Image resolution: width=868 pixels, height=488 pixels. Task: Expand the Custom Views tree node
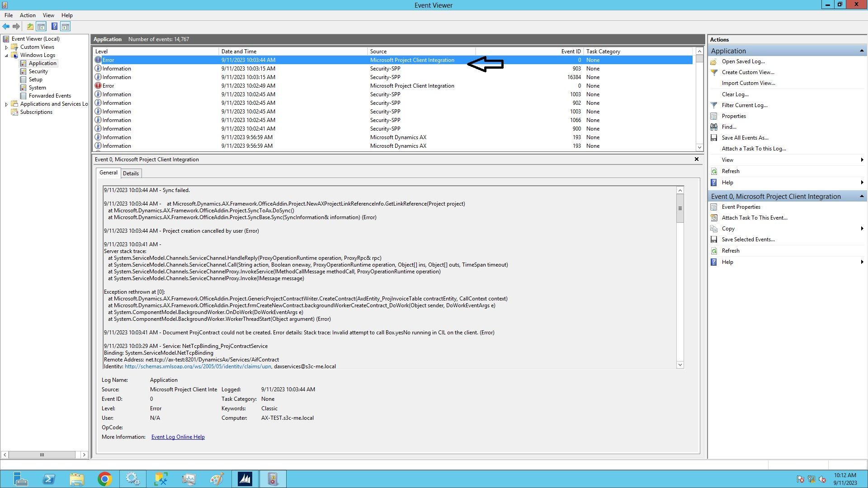[6, 47]
